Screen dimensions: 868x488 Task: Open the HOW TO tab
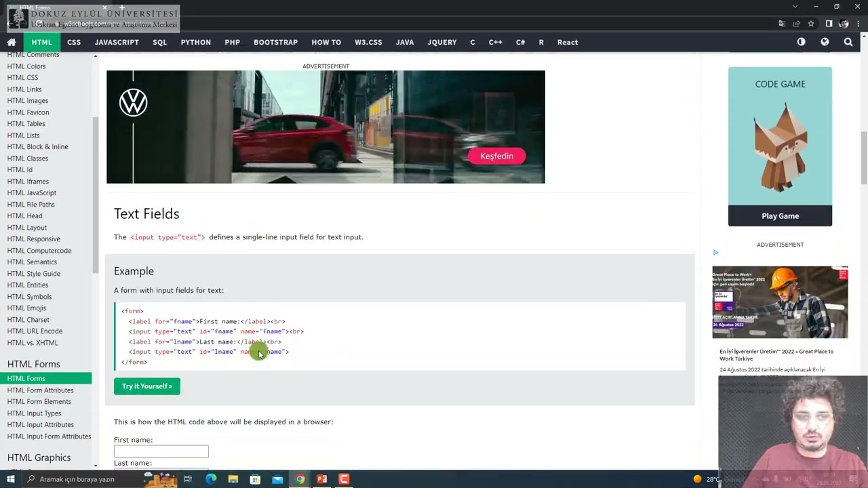click(326, 42)
